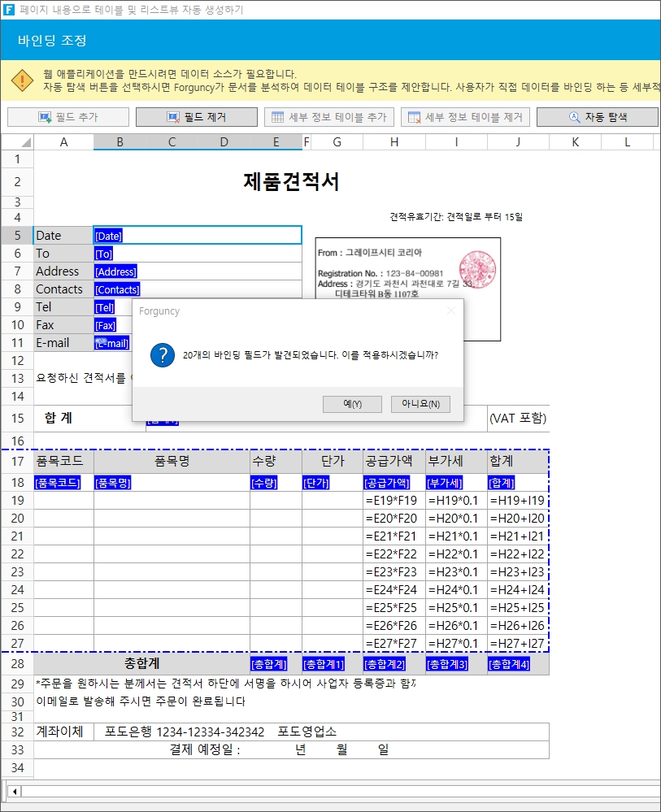Click the [총합계2] binding field

(385, 664)
